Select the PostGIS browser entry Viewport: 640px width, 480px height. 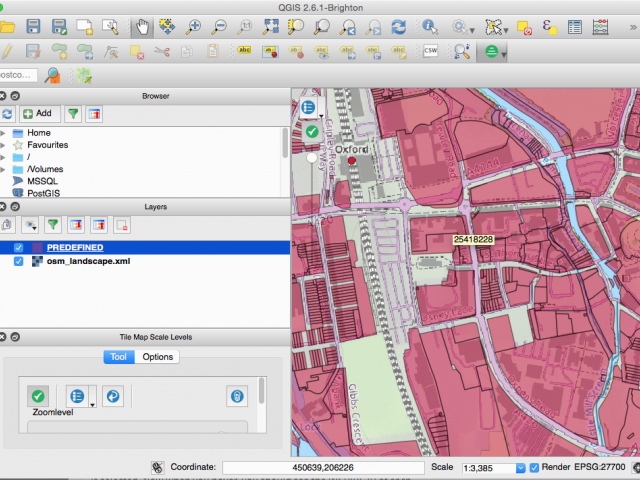(43, 193)
